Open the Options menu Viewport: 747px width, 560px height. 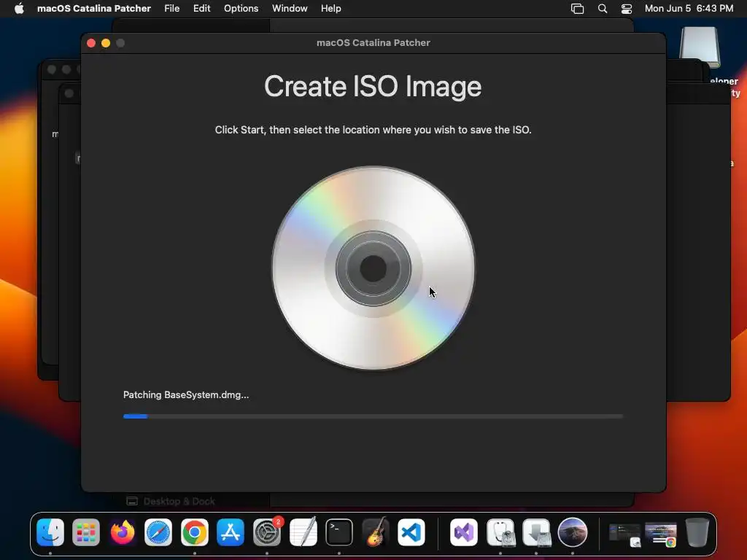(x=241, y=9)
